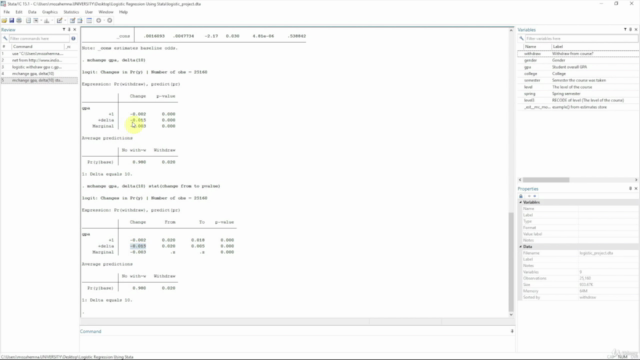Image resolution: width=640 pixels, height=360 pixels.
Task: Click the 'Command' column header in Review
Action: click(37, 47)
